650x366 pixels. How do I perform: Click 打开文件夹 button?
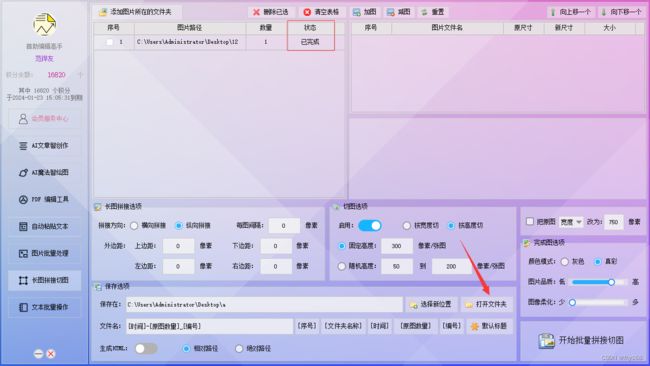click(x=487, y=305)
